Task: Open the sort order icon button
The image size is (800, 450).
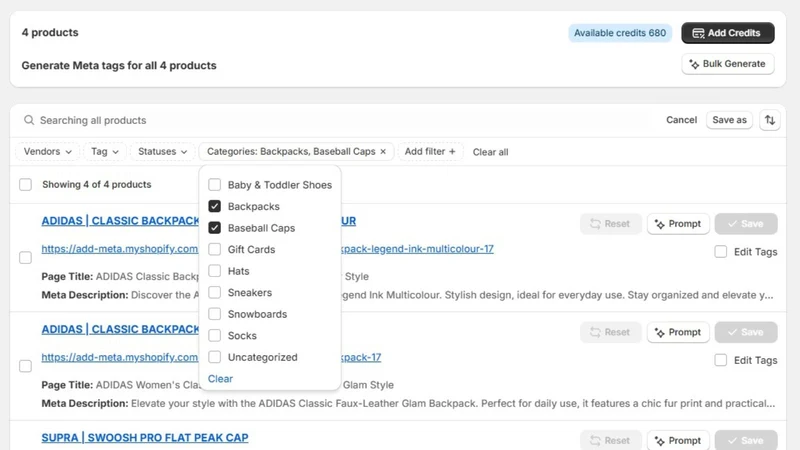Action: coord(769,120)
